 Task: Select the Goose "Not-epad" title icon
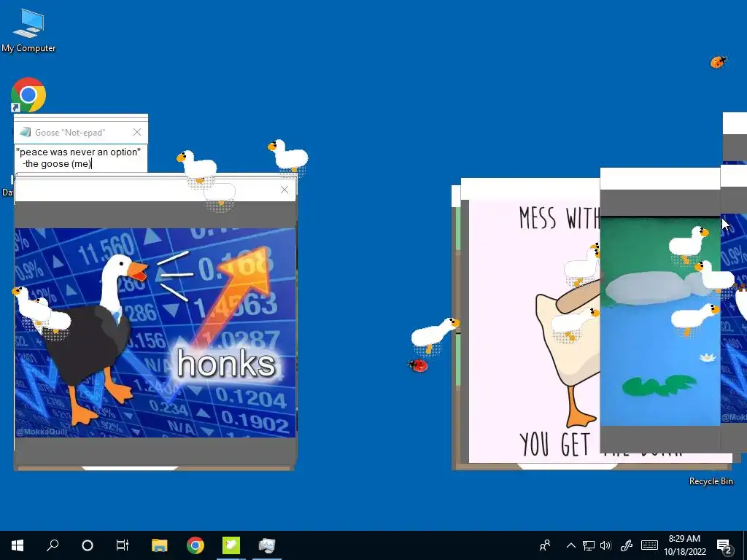[x=26, y=132]
